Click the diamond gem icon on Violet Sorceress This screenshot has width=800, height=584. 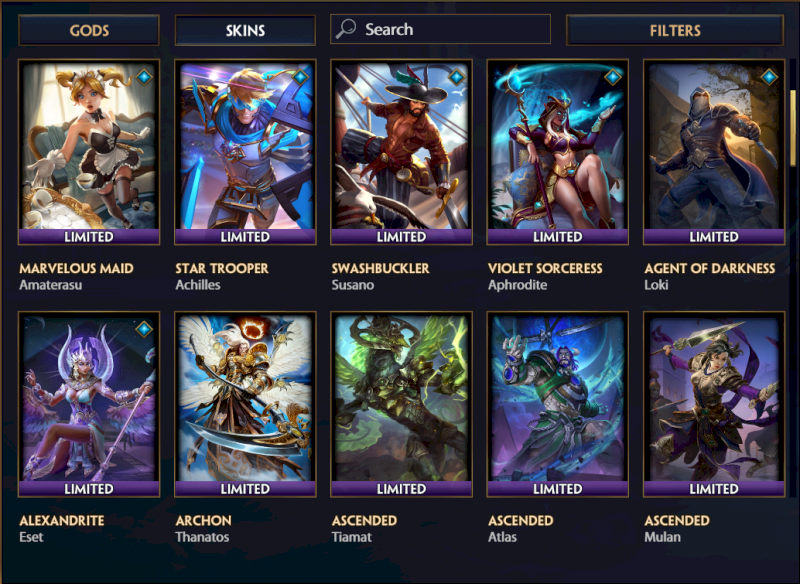(613, 77)
